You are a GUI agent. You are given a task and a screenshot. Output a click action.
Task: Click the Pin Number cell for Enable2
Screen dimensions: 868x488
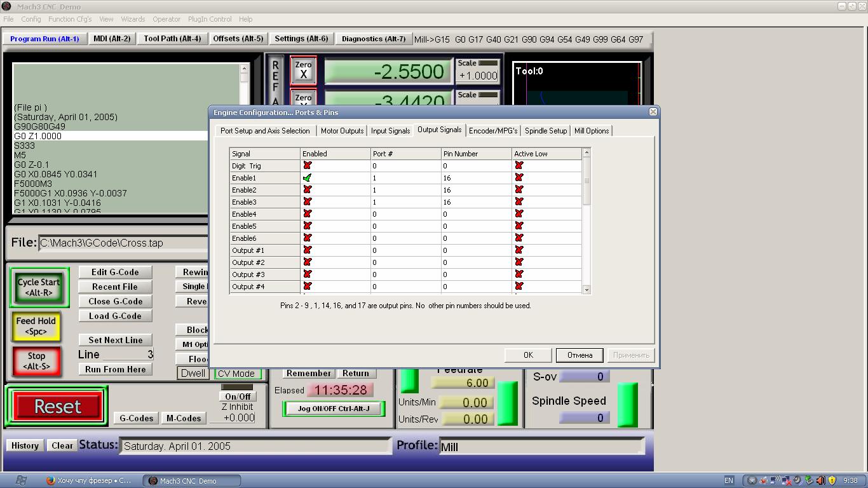point(477,190)
